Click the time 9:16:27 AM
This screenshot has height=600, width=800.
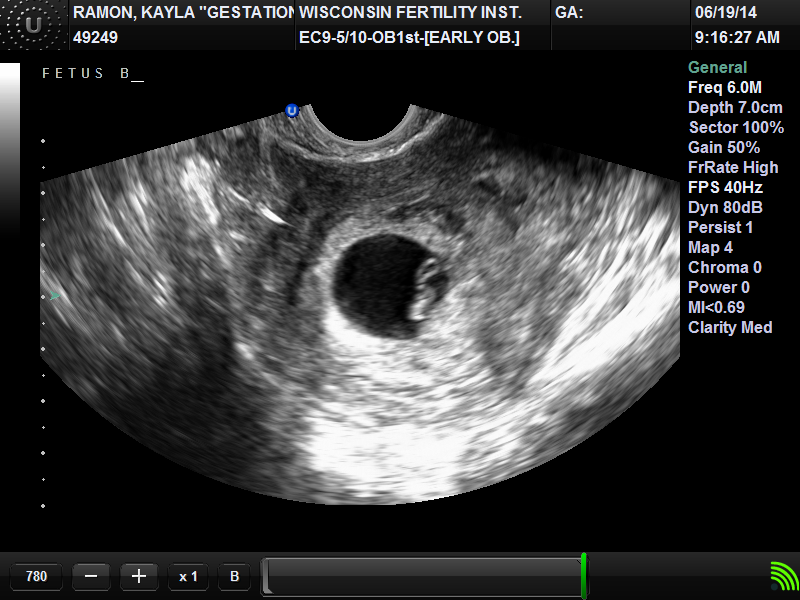tap(737, 37)
